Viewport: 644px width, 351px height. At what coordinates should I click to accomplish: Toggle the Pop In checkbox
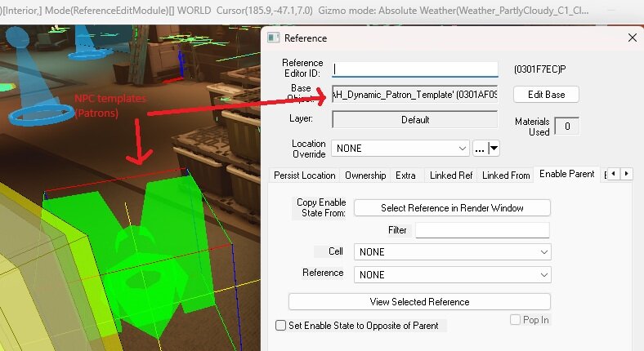click(x=515, y=320)
